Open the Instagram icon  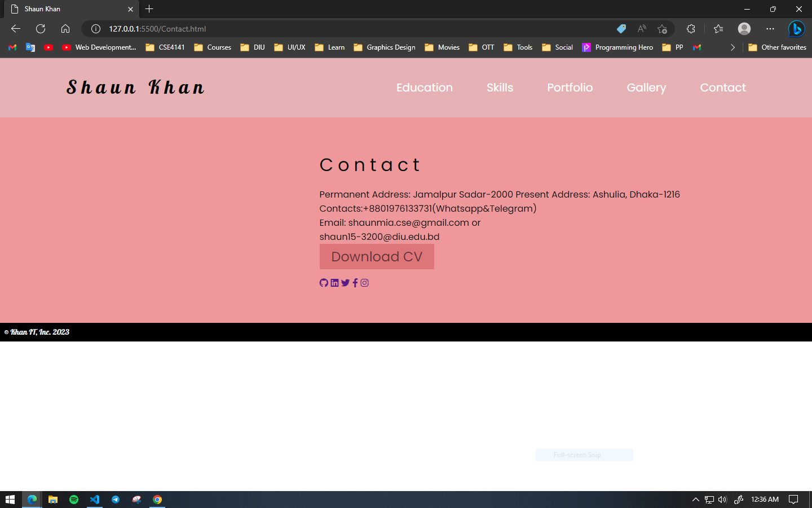point(364,283)
